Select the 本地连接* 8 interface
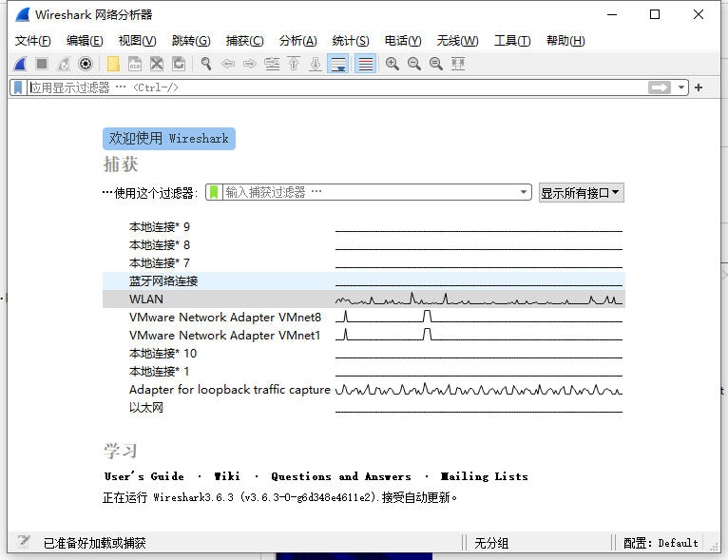 [364, 244]
